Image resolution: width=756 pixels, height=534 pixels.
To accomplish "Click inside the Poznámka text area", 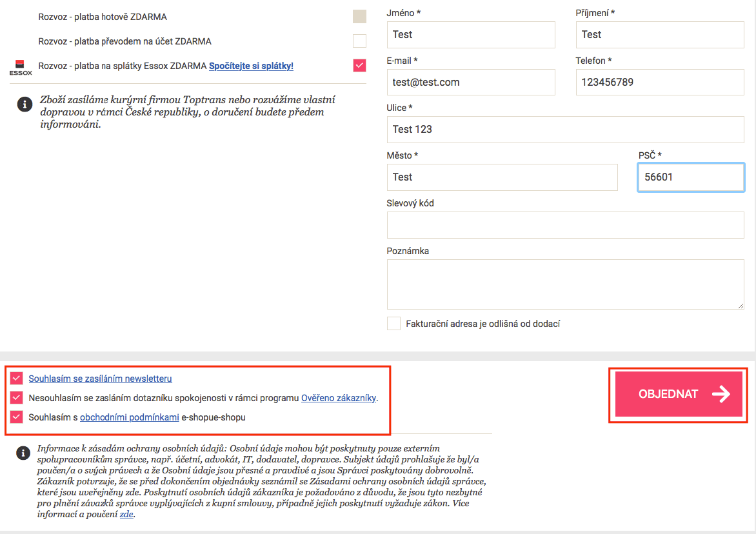I will (565, 284).
